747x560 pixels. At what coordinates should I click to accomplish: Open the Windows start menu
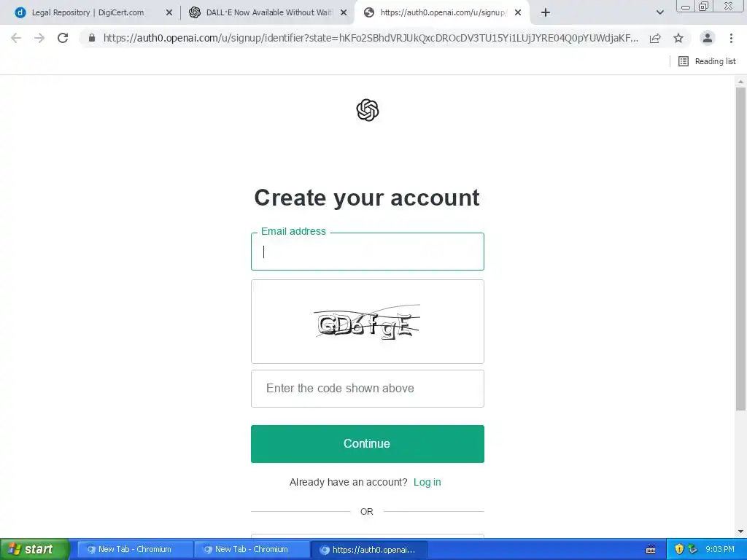pyautogui.click(x=35, y=549)
